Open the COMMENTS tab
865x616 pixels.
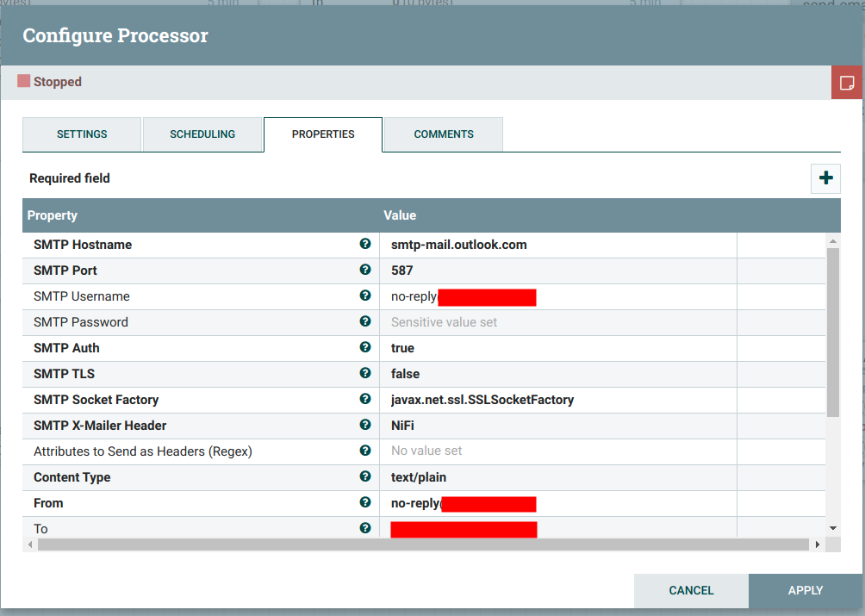click(443, 134)
